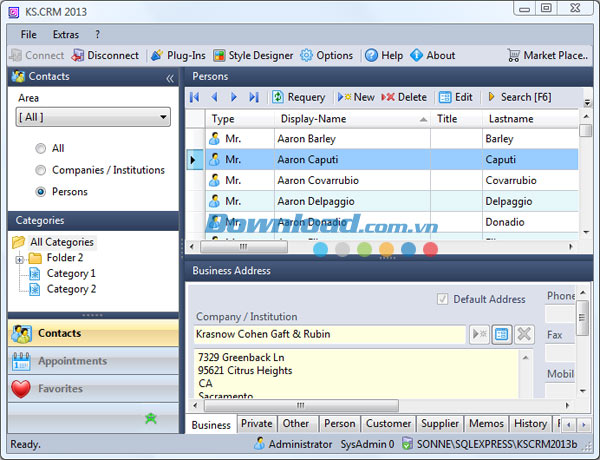
Task: Switch to the Private tab
Action: 257,424
